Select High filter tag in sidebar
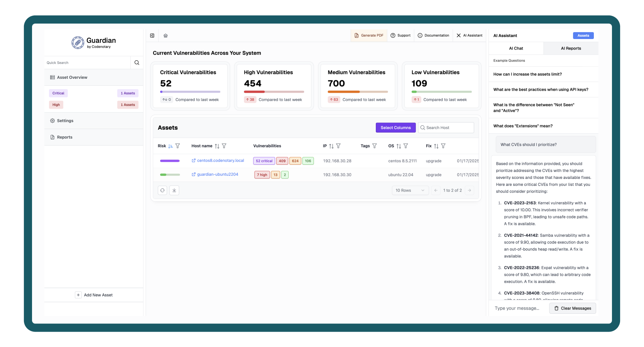The height and width of the screenshot is (347, 644). 56,105
